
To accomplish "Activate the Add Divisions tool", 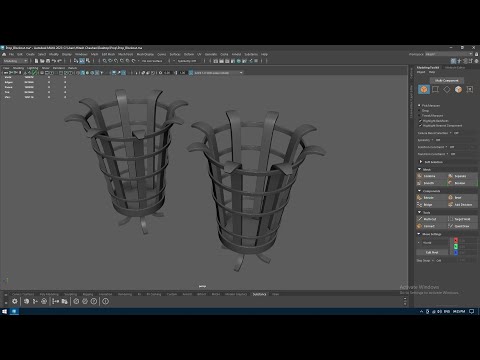I will coord(462,205).
